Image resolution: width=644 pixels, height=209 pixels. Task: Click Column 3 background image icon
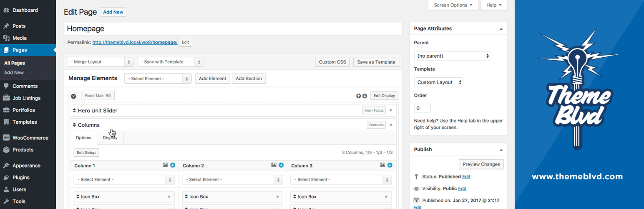382,165
